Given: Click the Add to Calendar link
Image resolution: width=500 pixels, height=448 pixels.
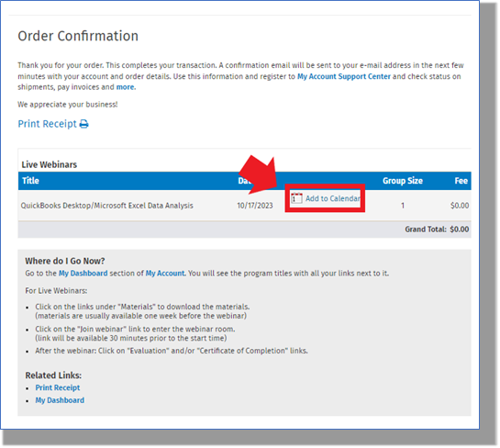Looking at the screenshot, I should click(333, 198).
